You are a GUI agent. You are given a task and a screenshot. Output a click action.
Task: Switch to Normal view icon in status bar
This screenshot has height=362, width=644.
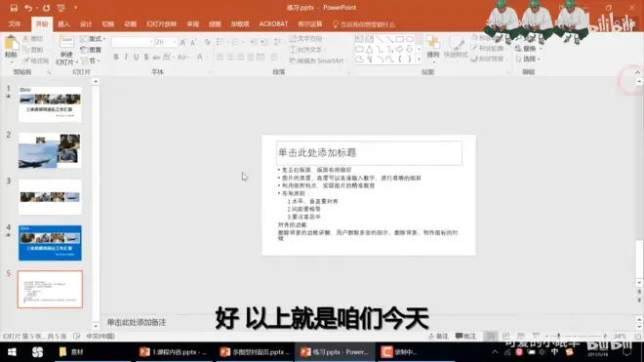491,336
